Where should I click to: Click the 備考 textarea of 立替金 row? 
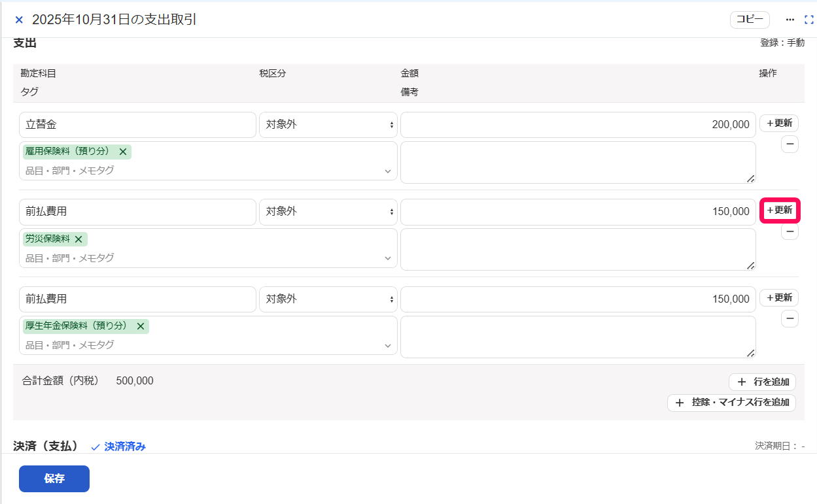(578, 162)
